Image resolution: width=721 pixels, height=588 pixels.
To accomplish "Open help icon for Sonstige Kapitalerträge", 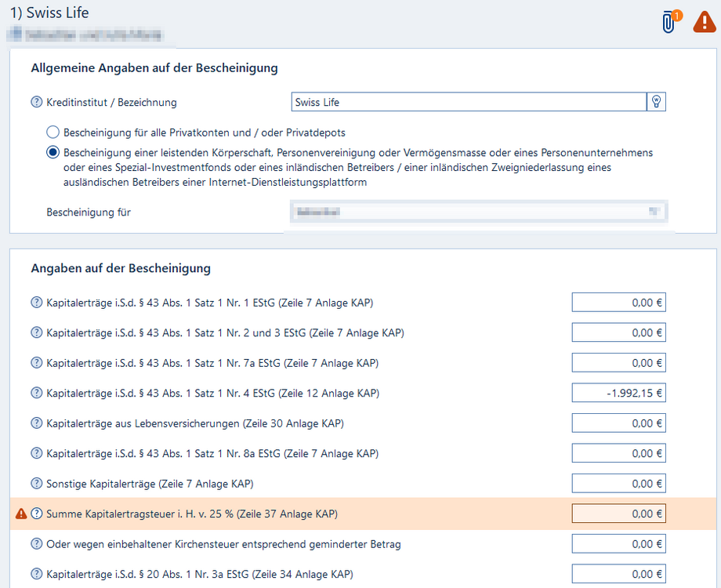I will coord(36,484).
